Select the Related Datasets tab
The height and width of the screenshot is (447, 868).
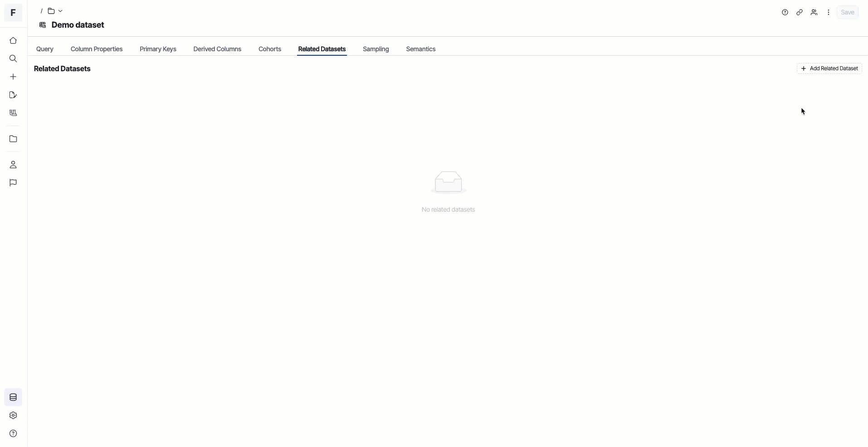(x=322, y=49)
